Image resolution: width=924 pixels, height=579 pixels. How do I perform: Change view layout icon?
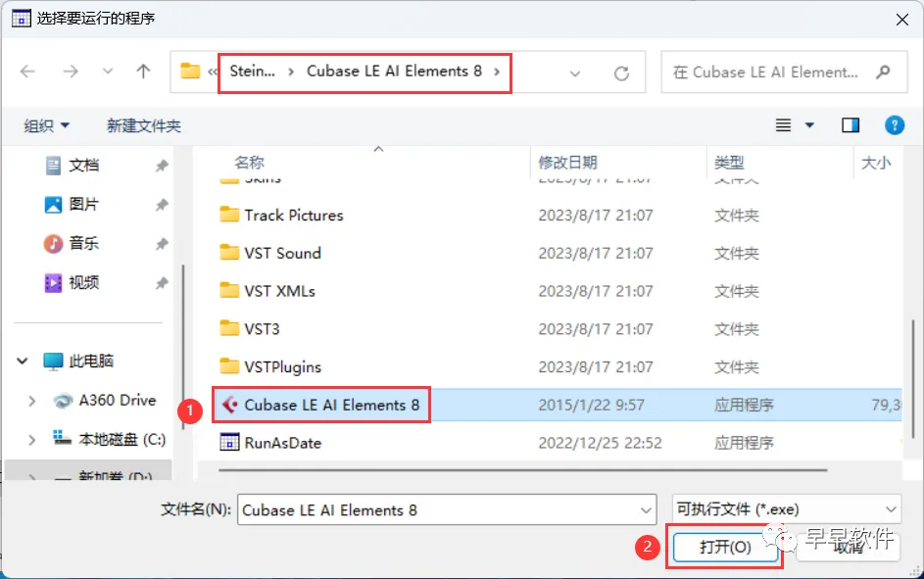pyautogui.click(x=783, y=124)
